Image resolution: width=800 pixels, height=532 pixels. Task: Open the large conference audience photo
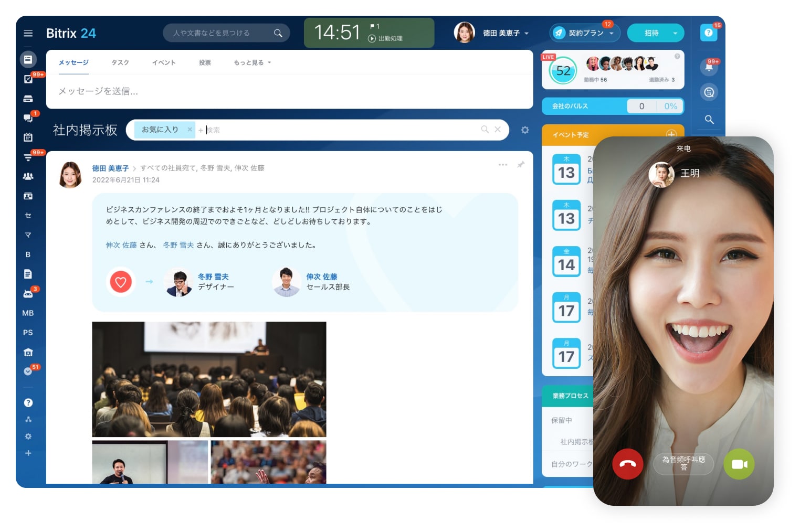(209, 379)
